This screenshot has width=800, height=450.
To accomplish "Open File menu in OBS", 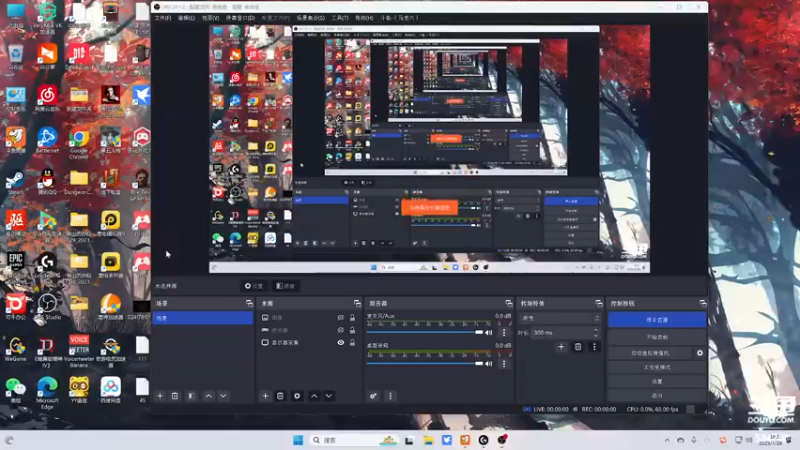I will pos(163,18).
